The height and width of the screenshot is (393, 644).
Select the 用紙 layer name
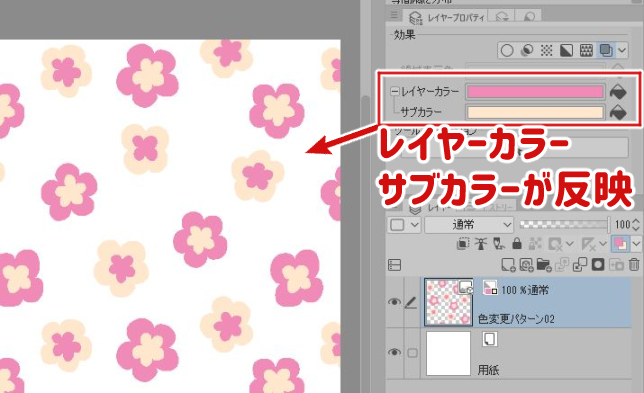point(488,370)
